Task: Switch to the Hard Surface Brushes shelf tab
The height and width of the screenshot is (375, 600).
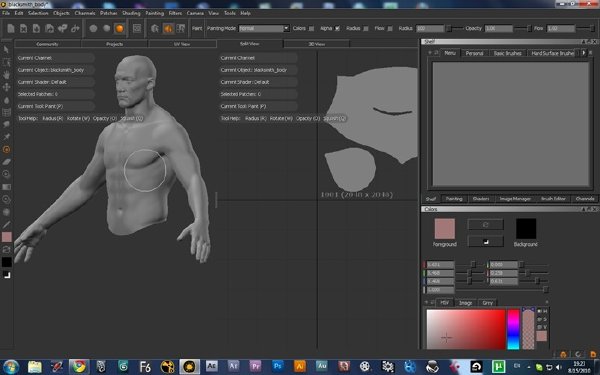Action: pos(552,53)
